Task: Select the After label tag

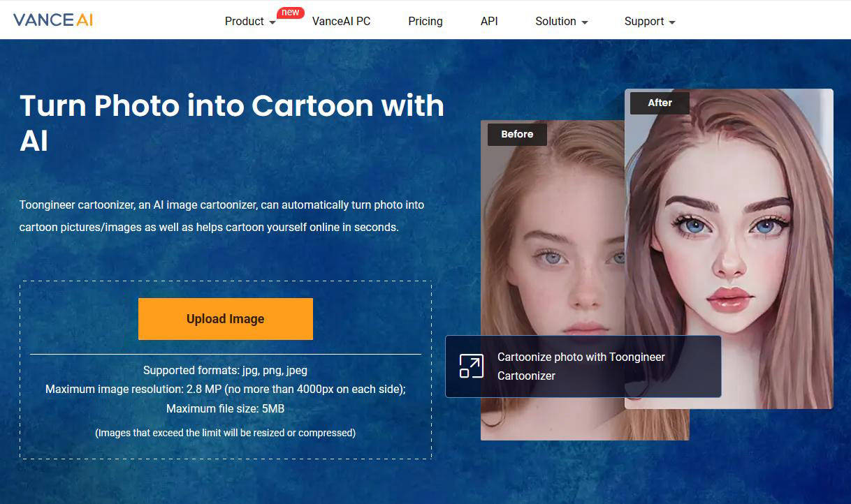Action: coord(660,103)
